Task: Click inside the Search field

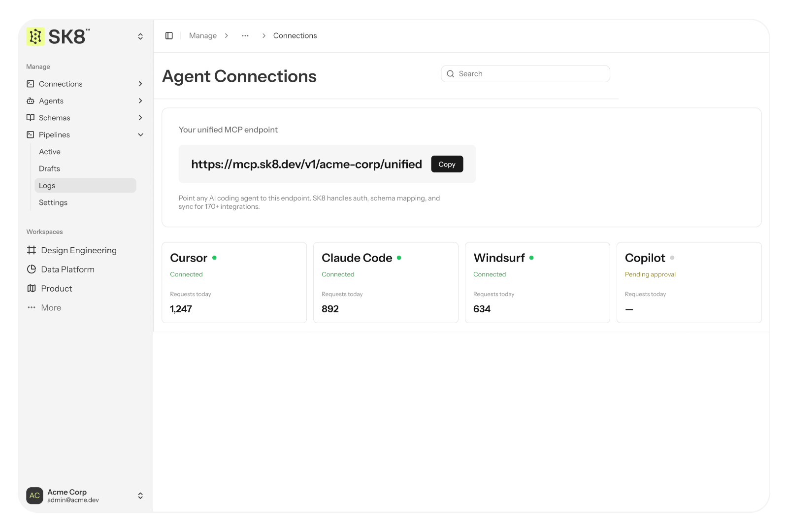Action: click(525, 73)
